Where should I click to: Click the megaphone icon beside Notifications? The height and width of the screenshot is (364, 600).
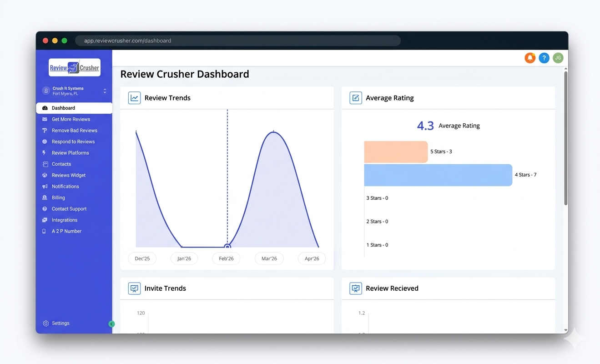(x=45, y=187)
